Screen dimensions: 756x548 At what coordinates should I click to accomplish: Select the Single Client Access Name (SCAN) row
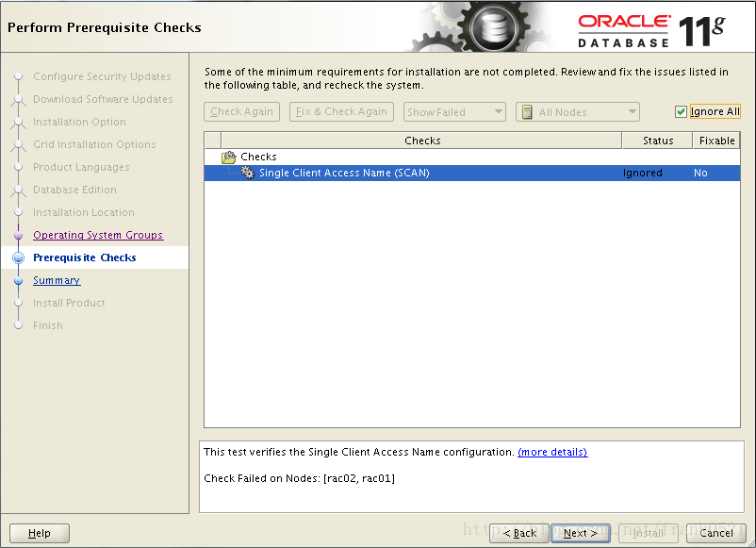pos(472,173)
